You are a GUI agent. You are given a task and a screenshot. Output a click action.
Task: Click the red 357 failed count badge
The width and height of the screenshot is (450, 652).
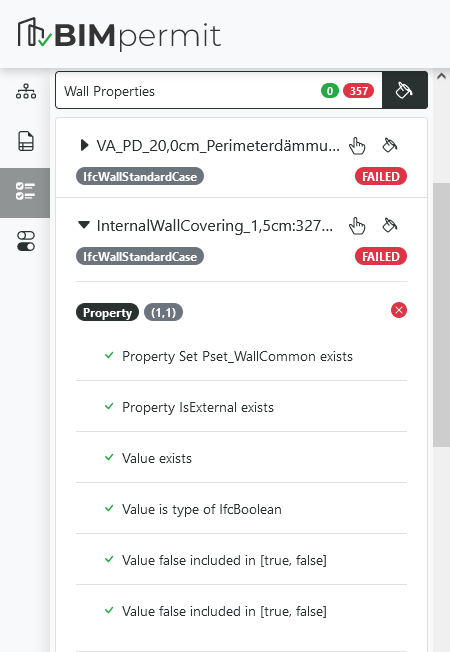point(359,91)
